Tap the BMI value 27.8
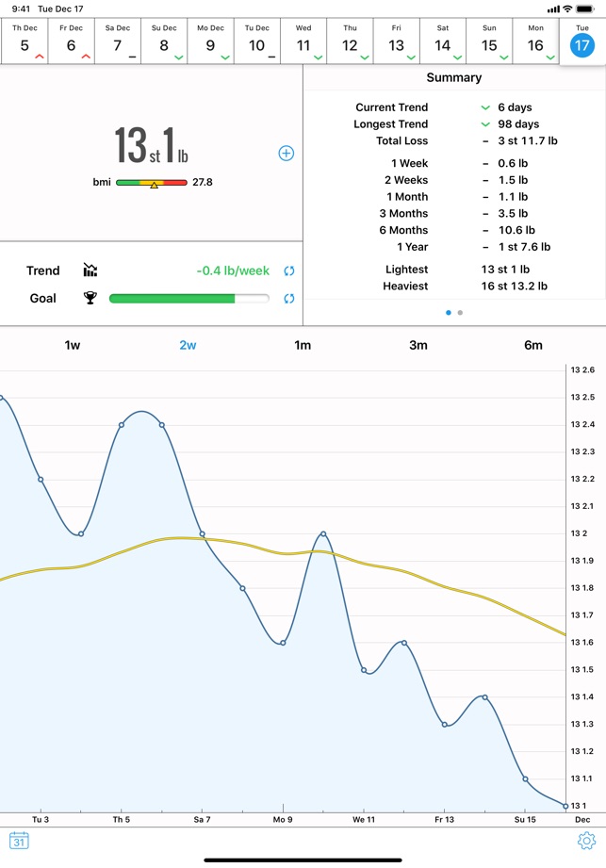606x868 pixels. [203, 182]
